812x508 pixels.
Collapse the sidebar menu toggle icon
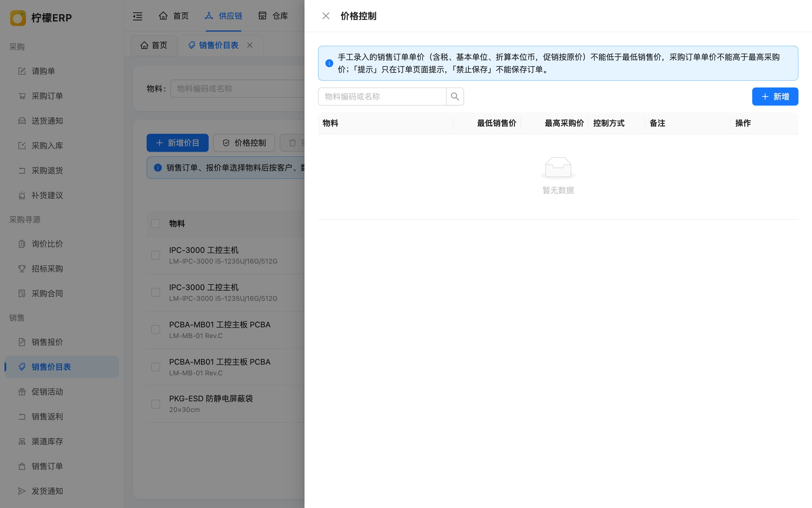click(x=138, y=16)
